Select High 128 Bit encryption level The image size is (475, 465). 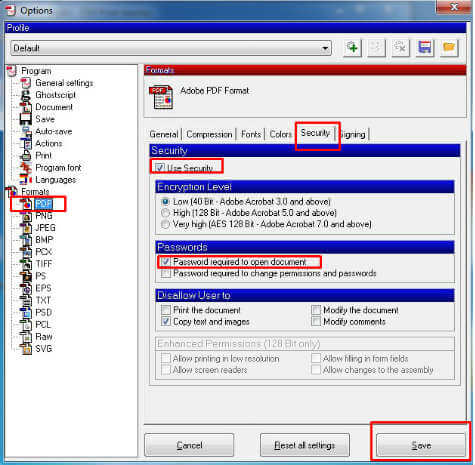point(165,213)
